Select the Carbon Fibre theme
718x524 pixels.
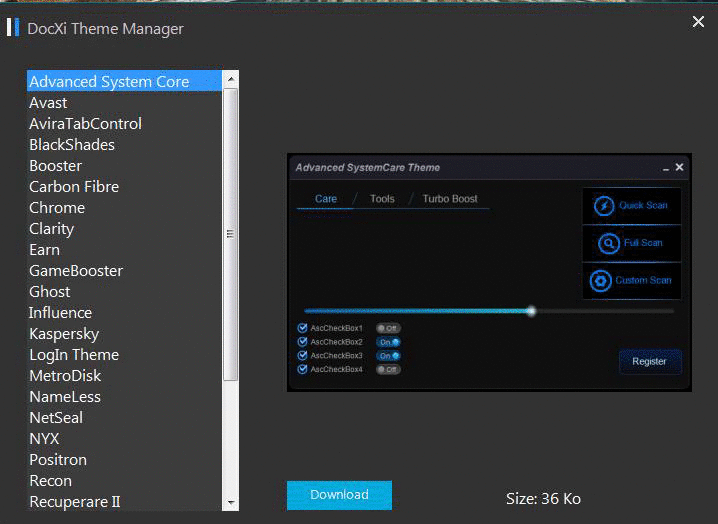click(x=125, y=187)
